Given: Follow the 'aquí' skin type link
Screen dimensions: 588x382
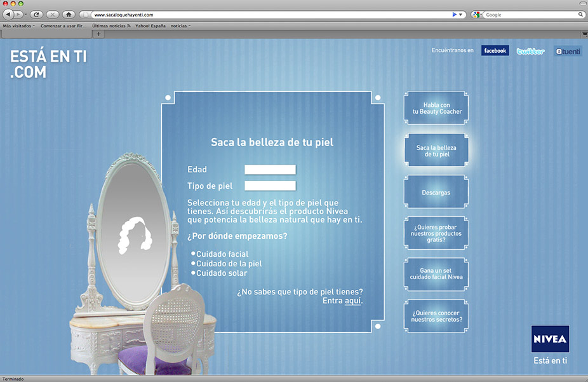Looking at the screenshot, I should [x=352, y=301].
